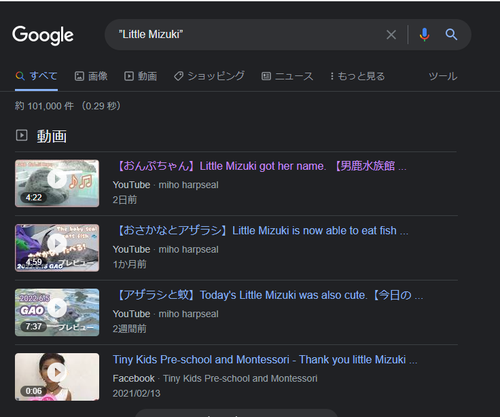Click the 2日前 date text
The height and width of the screenshot is (417, 500).
(x=125, y=200)
